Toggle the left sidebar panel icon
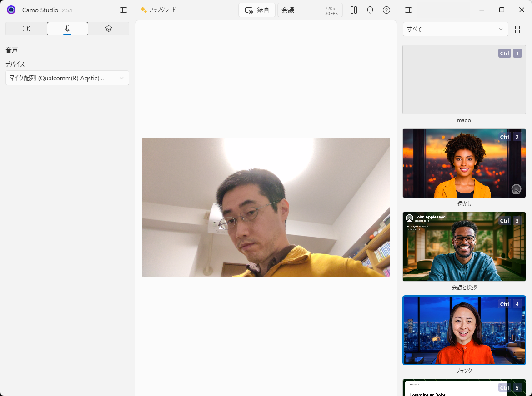This screenshot has height=396, width=532. [x=124, y=10]
